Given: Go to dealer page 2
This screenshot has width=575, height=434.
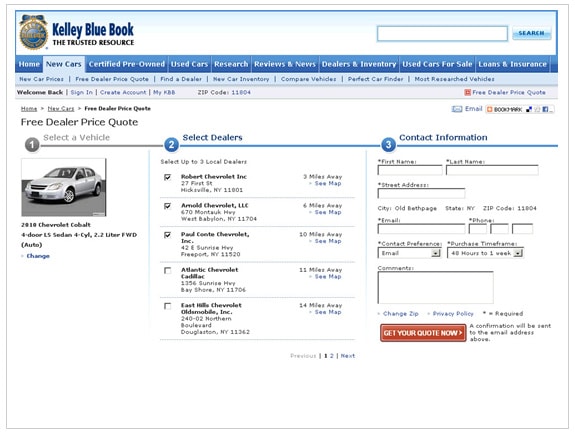Looking at the screenshot, I should 332,356.
